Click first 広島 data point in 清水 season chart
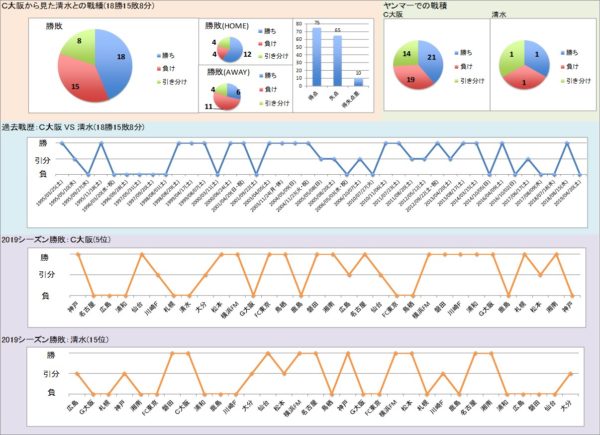The height and width of the screenshot is (435, 600). pyautogui.click(x=77, y=374)
